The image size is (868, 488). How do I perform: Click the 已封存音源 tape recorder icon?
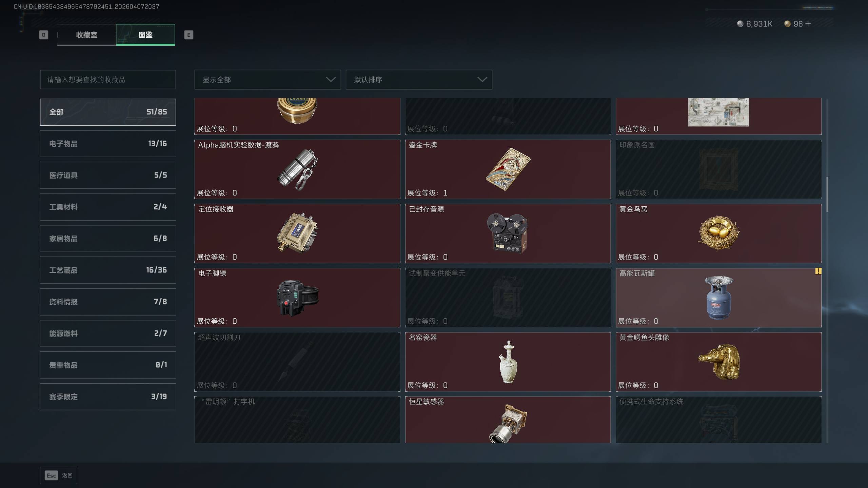508,233
